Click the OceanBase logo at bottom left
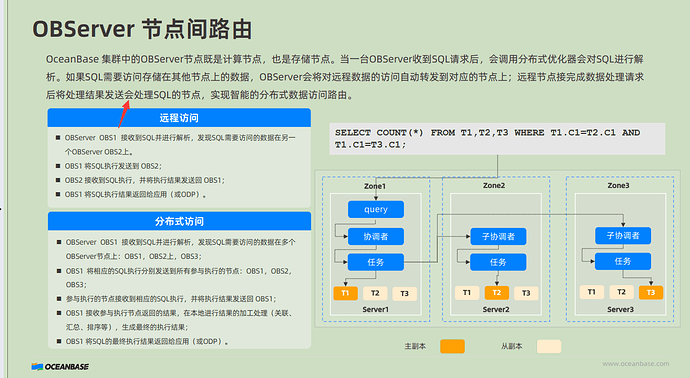Viewport: 690px width, 378px height. 60,367
